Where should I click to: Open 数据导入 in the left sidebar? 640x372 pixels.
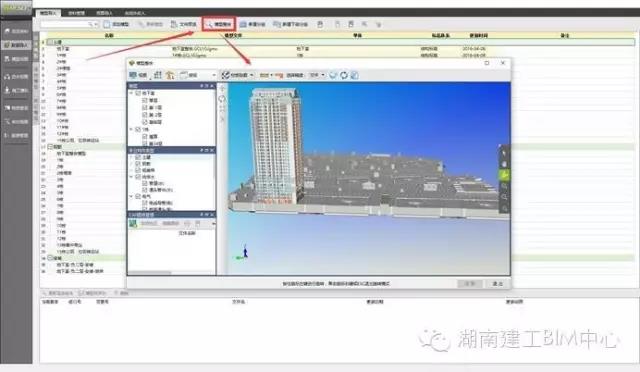[x=16, y=45]
